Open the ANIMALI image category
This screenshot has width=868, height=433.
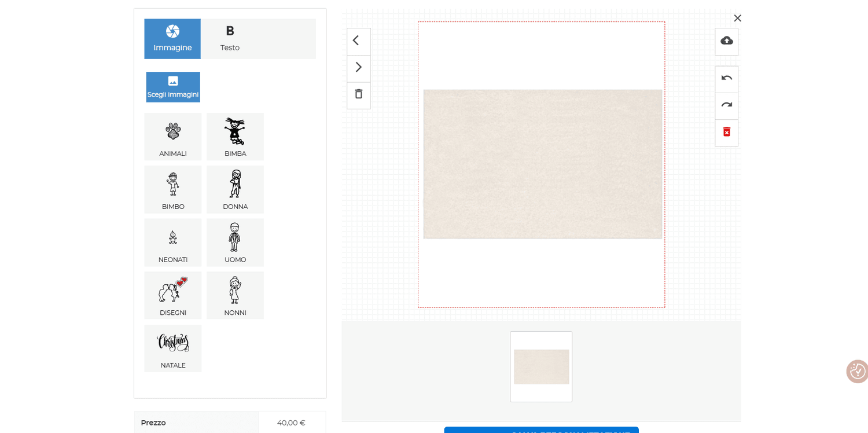(x=173, y=137)
